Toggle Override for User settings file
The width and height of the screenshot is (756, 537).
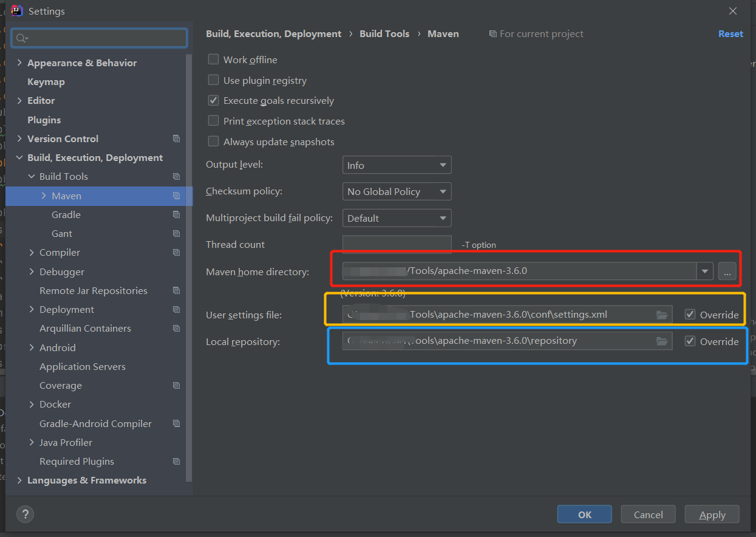[x=690, y=315]
